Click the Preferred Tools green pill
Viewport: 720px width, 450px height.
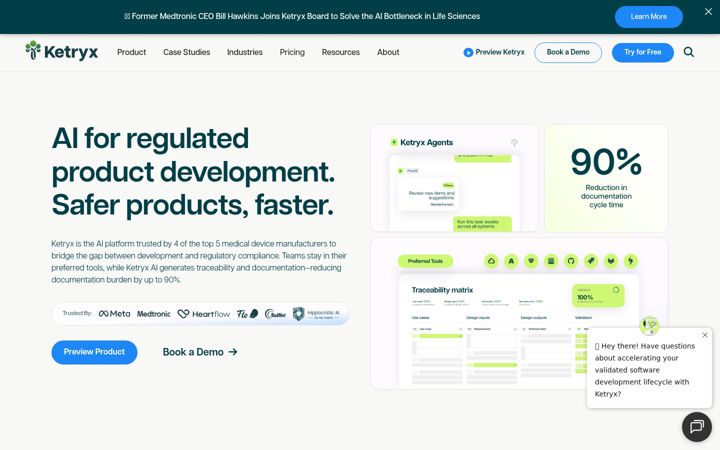(425, 261)
